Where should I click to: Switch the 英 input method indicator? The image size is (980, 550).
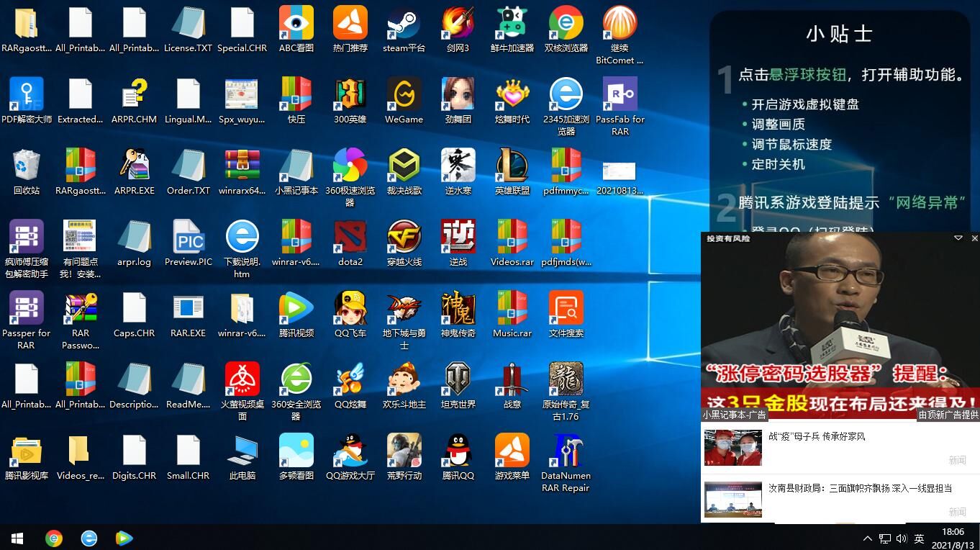(x=919, y=538)
